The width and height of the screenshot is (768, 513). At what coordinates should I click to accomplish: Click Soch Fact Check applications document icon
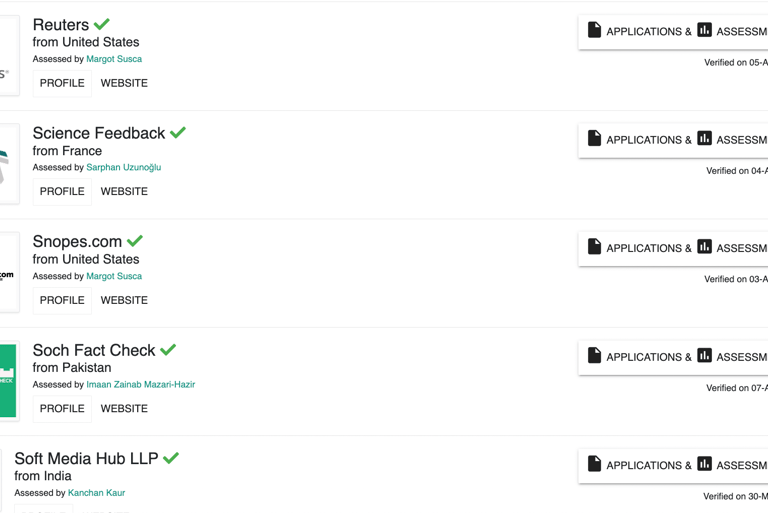[x=594, y=355]
